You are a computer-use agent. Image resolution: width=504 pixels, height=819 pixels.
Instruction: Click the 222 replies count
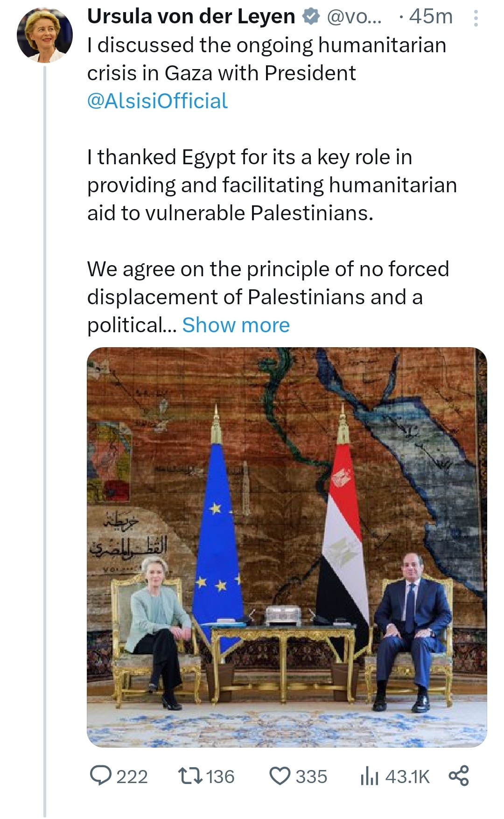coord(132,777)
